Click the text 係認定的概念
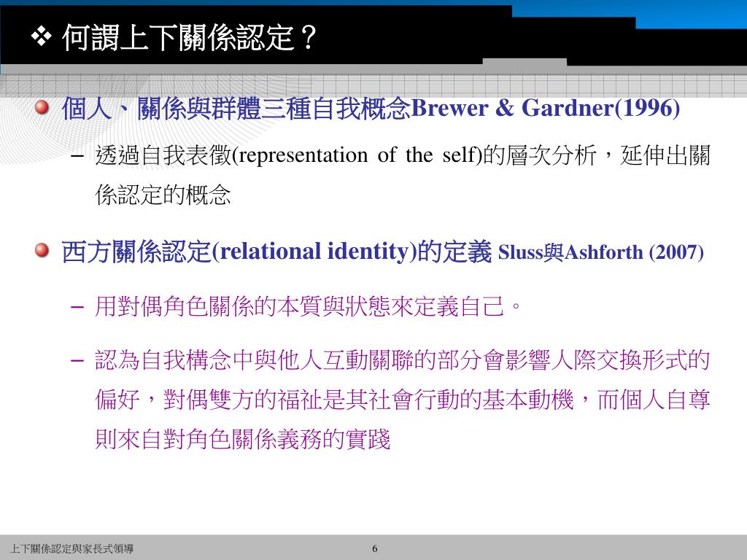This screenshot has height=560, width=747. [163, 195]
